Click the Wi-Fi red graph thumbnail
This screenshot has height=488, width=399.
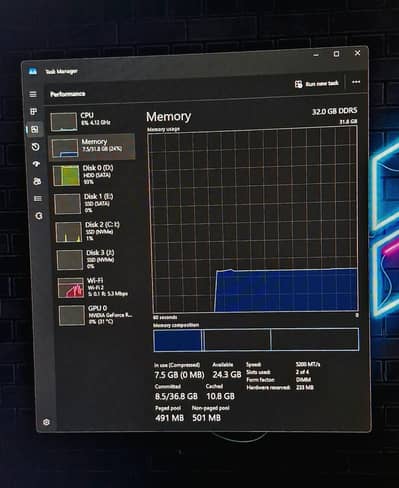70,288
